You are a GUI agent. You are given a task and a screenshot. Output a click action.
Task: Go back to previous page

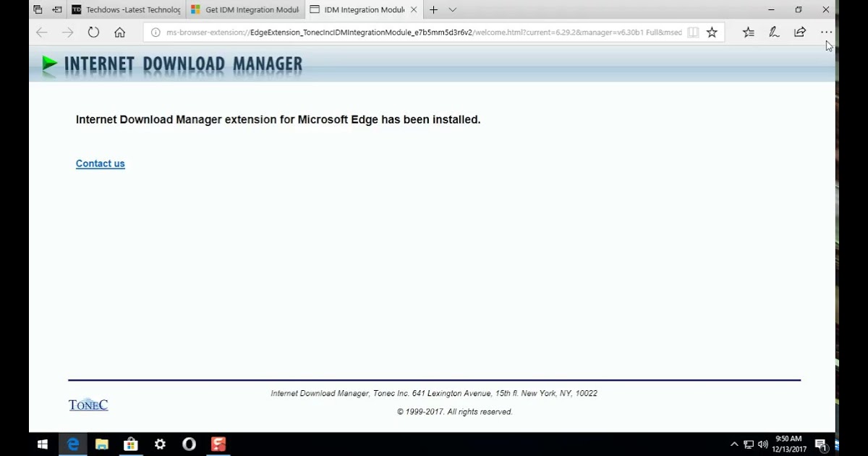[41, 33]
